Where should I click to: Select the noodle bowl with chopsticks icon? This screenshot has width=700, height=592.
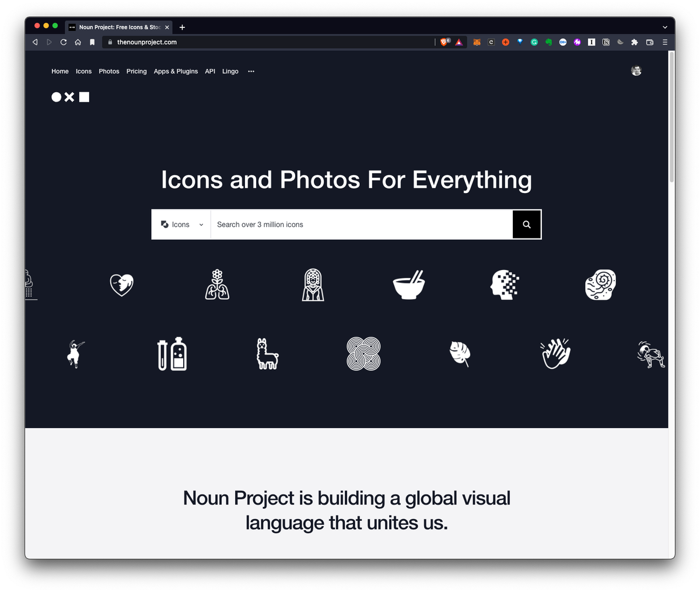click(409, 285)
